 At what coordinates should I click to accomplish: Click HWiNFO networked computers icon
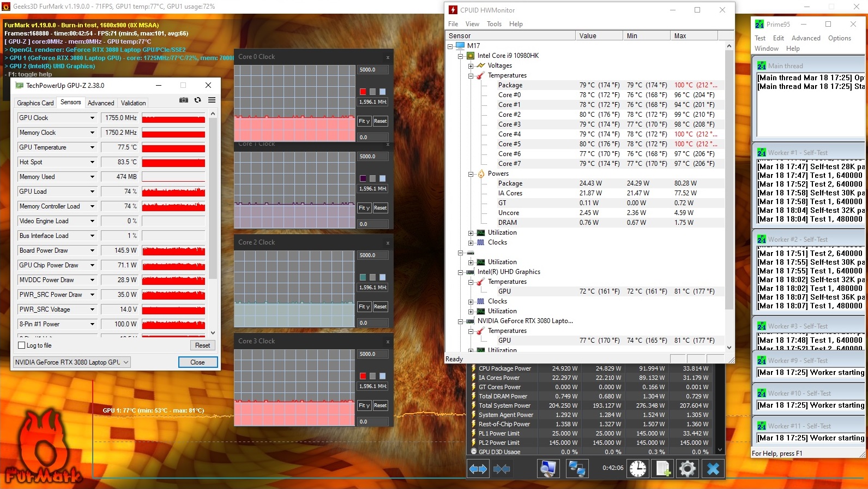576,469
